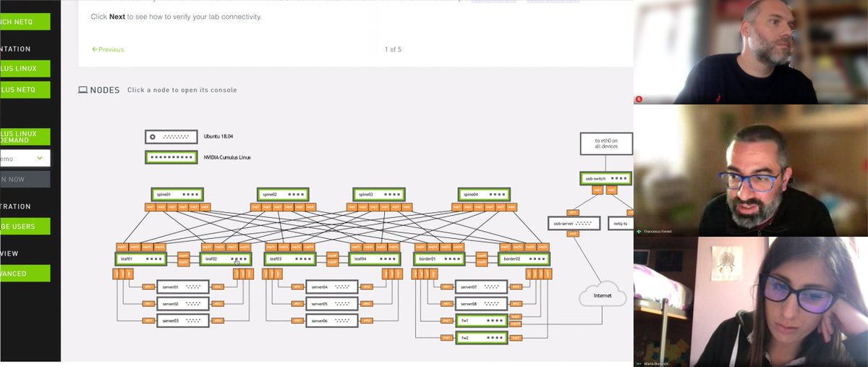Image resolution: width=868 pixels, height=367 pixels.
Task: Open the server02 node console
Action: (183, 304)
